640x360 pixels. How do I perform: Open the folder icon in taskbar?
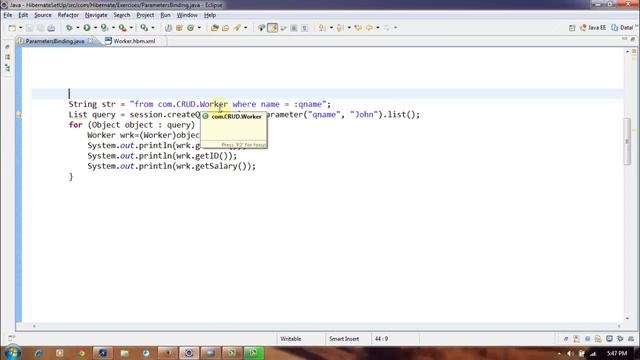click(x=124, y=353)
